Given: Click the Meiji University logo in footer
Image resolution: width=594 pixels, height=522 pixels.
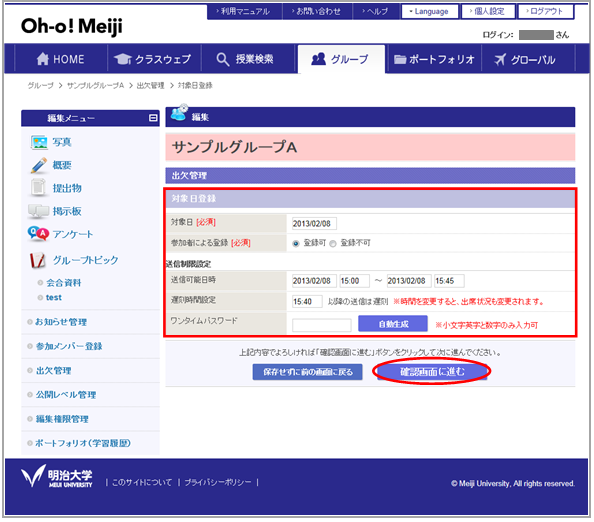Looking at the screenshot, I should point(57,476).
